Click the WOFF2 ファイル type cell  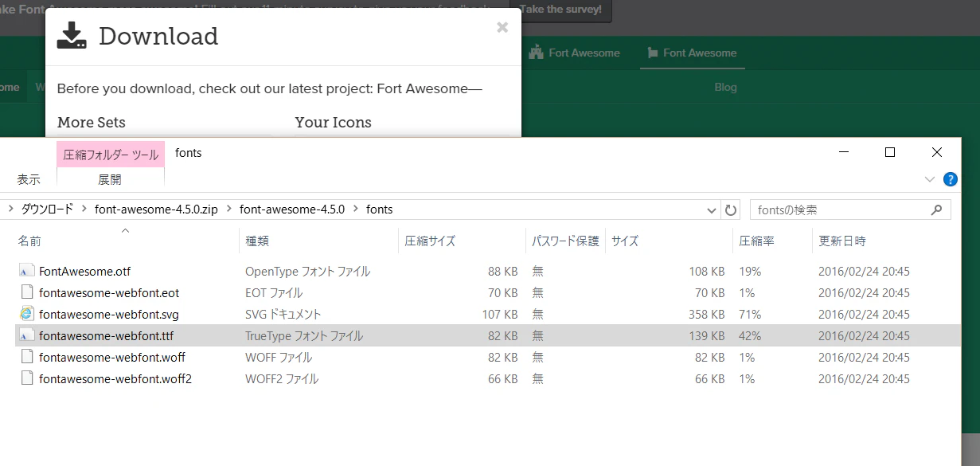pos(281,378)
